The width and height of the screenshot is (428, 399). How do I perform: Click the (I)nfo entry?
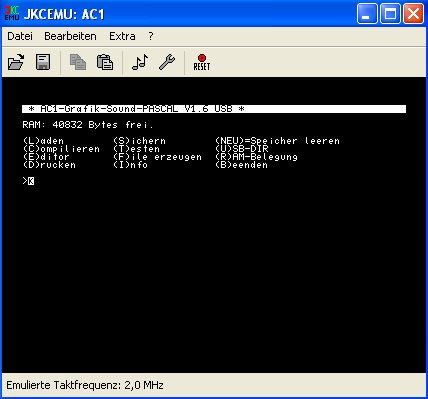click(130, 165)
